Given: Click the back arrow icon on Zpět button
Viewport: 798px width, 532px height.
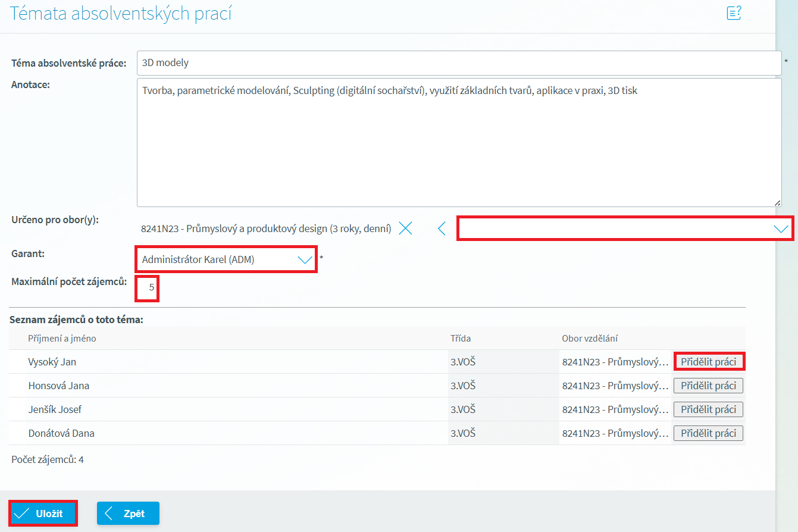Looking at the screenshot, I should pyautogui.click(x=109, y=514).
